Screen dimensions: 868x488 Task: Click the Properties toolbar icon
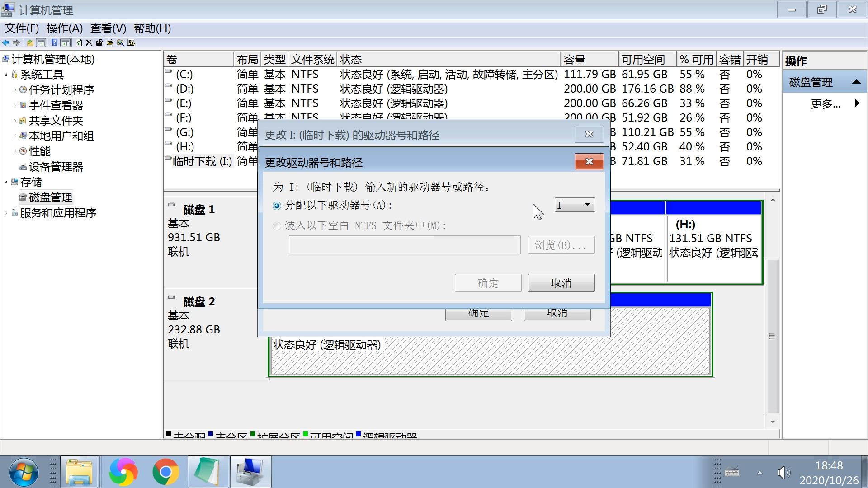click(x=99, y=42)
